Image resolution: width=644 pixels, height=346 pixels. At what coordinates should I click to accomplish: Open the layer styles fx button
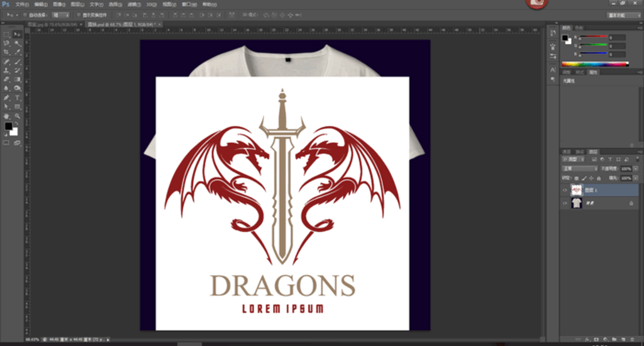pyautogui.click(x=587, y=340)
